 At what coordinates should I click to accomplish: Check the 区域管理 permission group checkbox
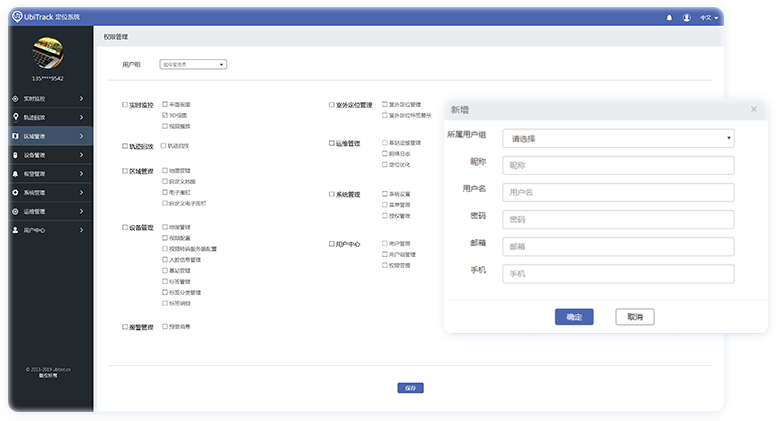coord(125,171)
